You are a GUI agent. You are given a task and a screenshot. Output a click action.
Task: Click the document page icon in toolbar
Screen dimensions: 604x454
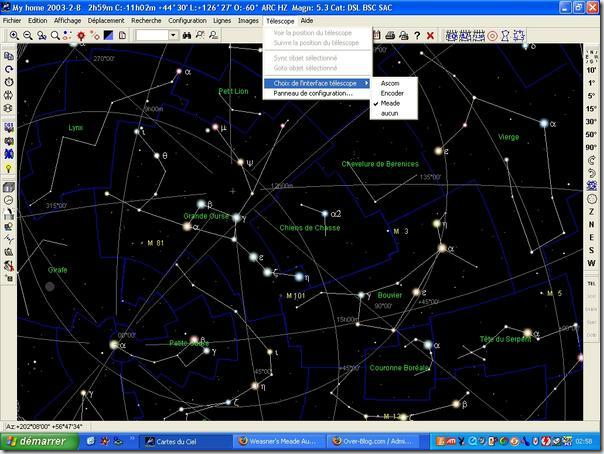click(x=122, y=35)
